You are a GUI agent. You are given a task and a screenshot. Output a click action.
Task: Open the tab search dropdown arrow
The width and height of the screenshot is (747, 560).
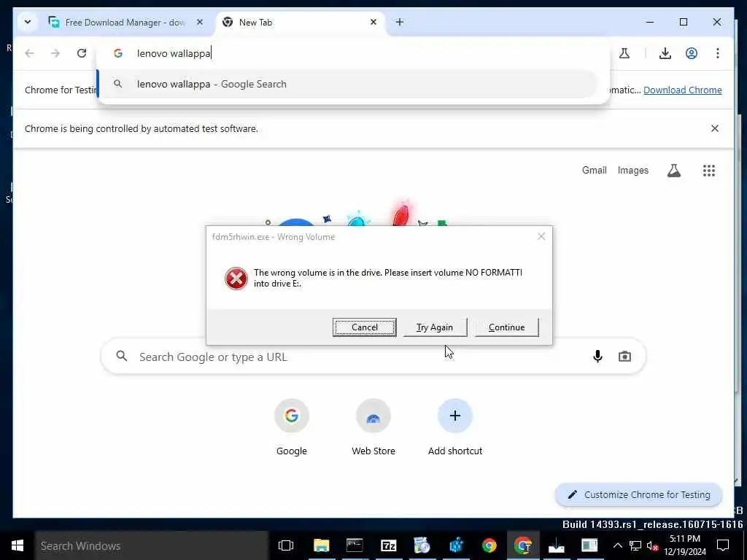[x=28, y=22]
